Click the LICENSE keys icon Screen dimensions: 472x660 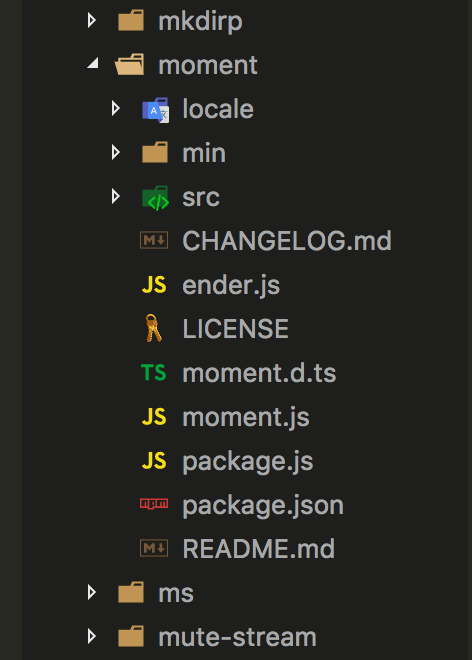pos(154,328)
